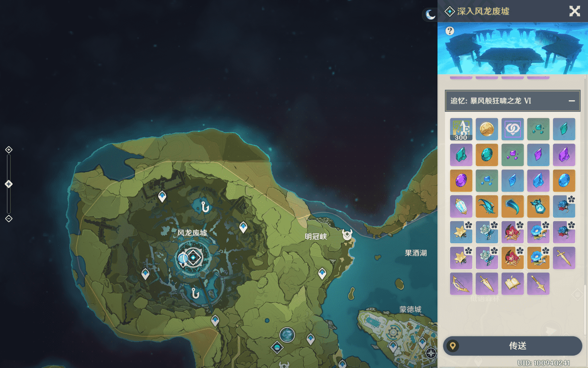Image resolution: width=588 pixels, height=368 pixels.
Task: Select the Adventure EXP 300 reward
Action: click(461, 129)
